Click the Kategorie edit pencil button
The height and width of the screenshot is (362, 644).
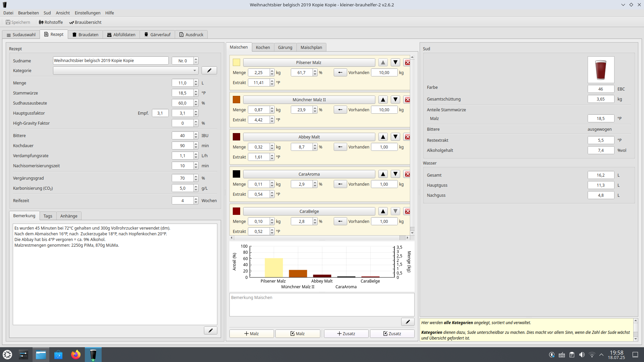pos(209,71)
